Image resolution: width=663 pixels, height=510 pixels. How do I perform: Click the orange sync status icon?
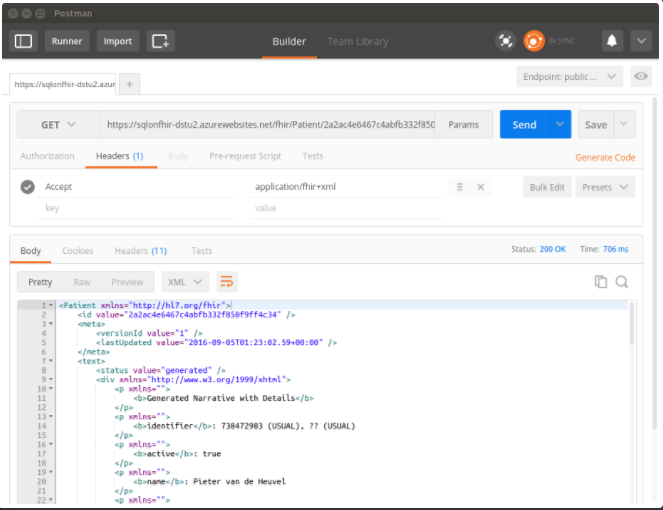click(x=535, y=41)
